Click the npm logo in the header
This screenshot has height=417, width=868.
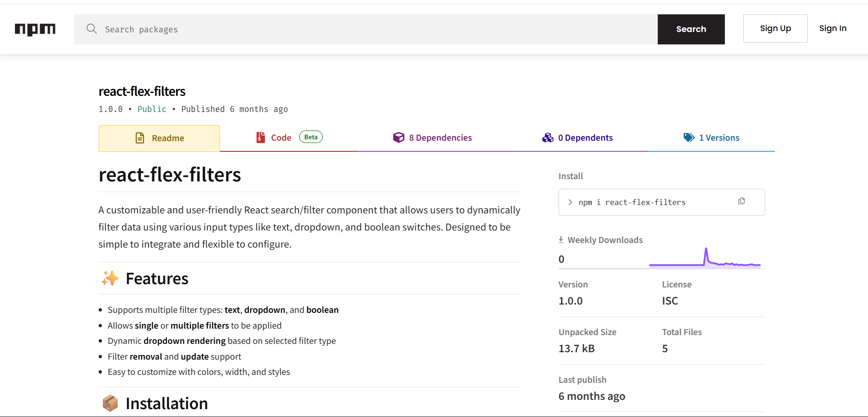[35, 29]
